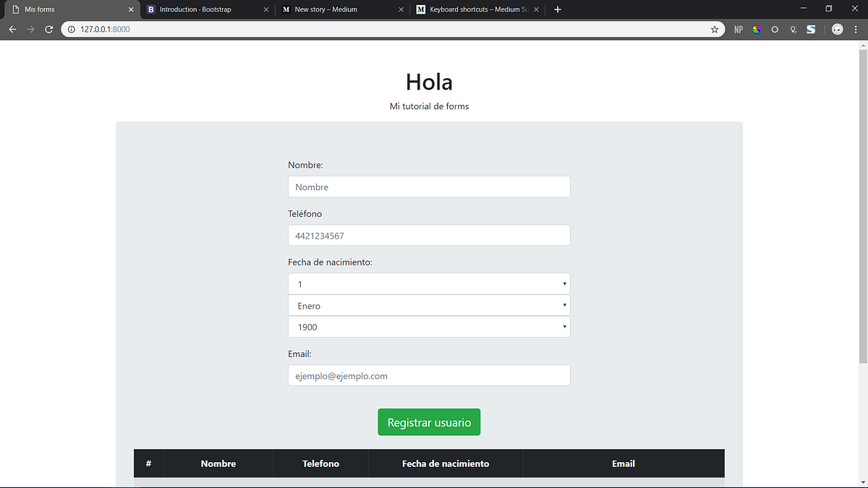Click the site information icon in address bar
Image resolution: width=868 pixels, height=488 pixels.
pyautogui.click(x=72, y=30)
